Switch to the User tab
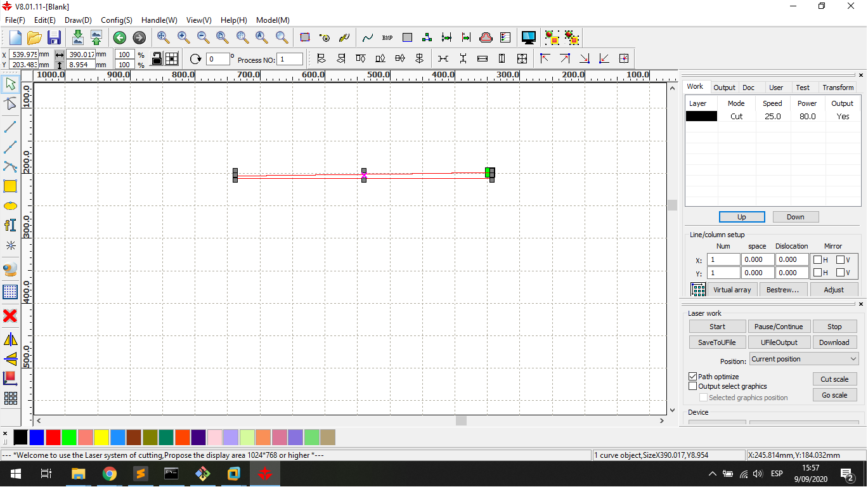 [776, 88]
